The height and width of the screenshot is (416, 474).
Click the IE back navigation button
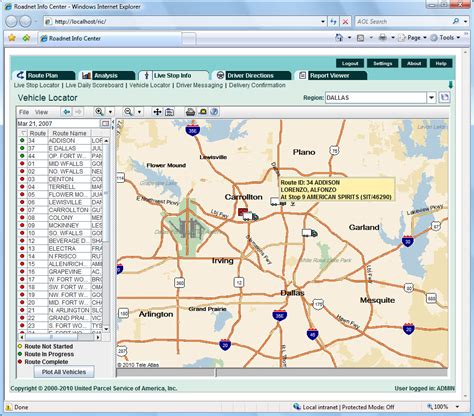pyautogui.click(x=11, y=22)
